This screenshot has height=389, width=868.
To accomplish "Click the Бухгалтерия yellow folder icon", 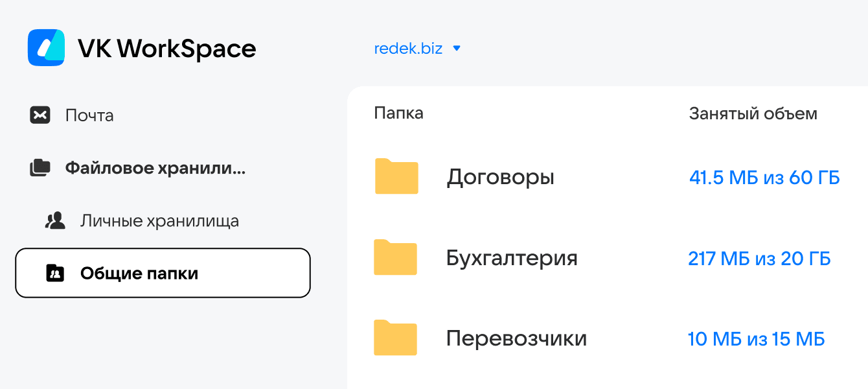I will tap(395, 257).
